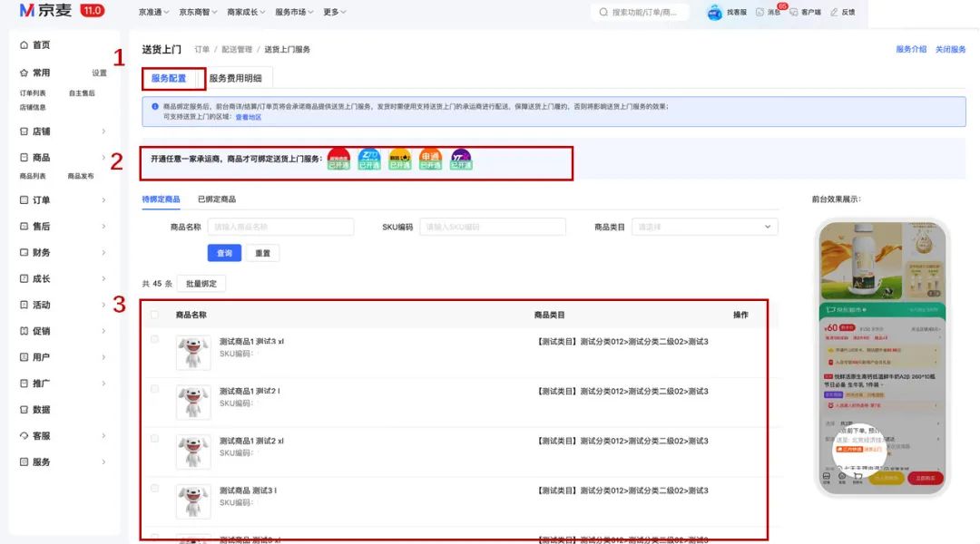Expand the 推广 sidebar chevron
The width and height of the screenshot is (980, 544).
[x=103, y=384]
